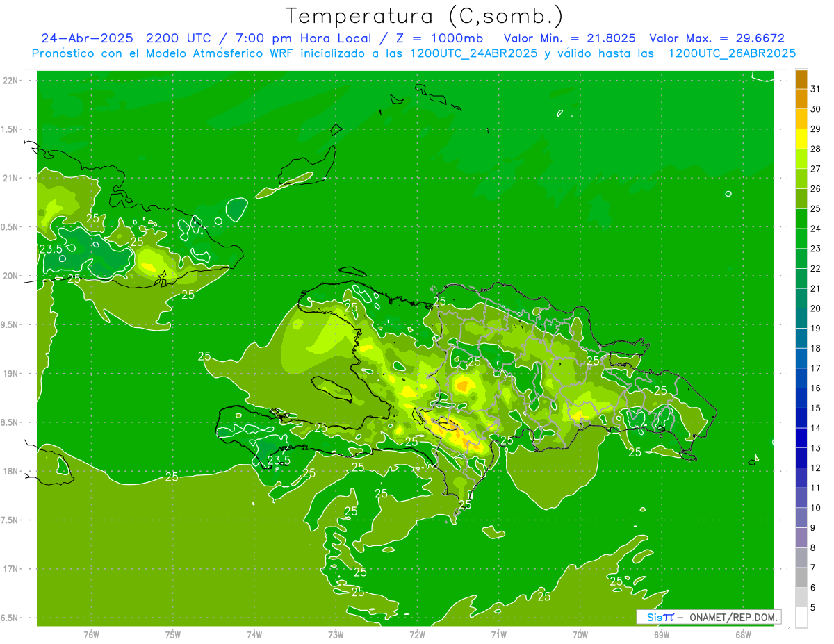Click legend value '17' on color scale
The image size is (834, 644).
point(816,368)
